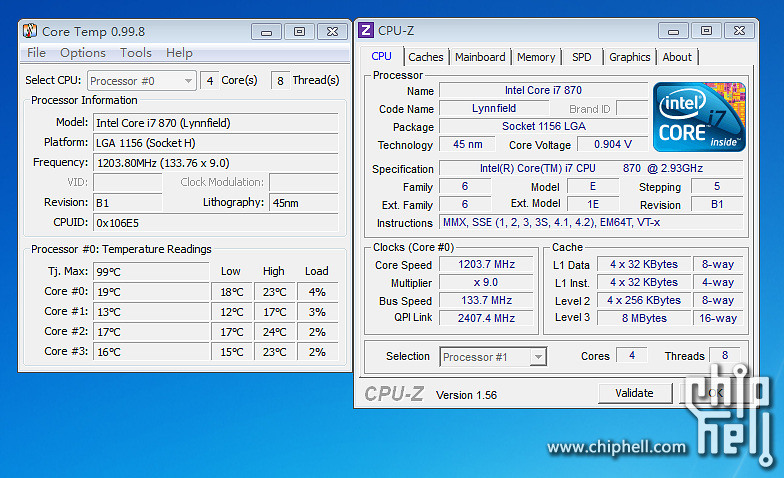784x478 pixels.
Task: Click the Level 3 16-way associativity value
Action: [718, 318]
